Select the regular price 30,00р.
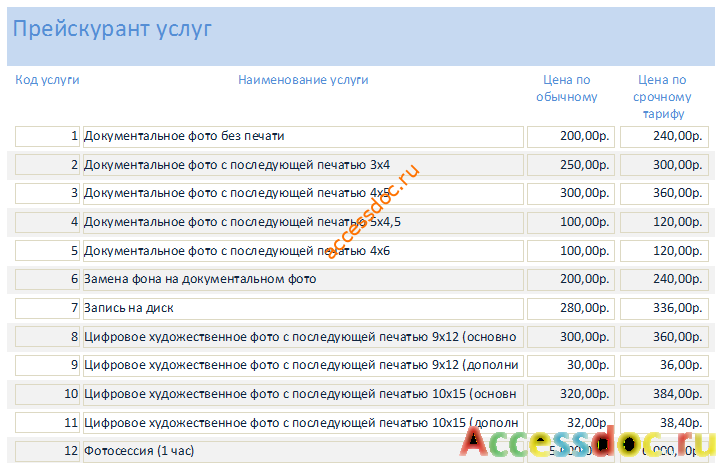The image size is (723, 463). tap(571, 366)
